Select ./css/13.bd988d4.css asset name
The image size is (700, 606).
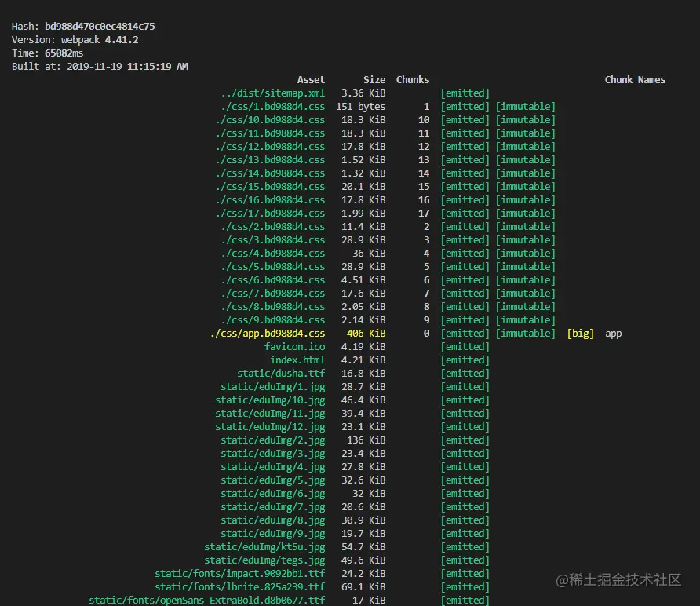(x=270, y=160)
